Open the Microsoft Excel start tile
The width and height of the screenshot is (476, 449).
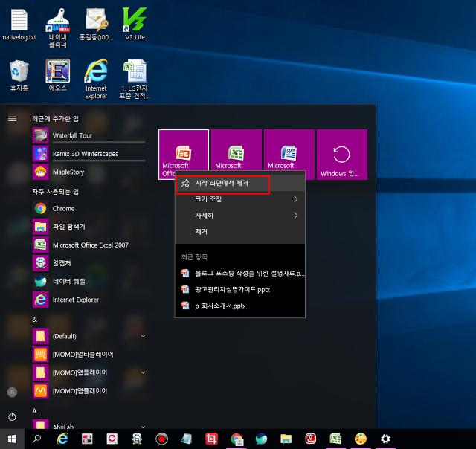(x=237, y=151)
